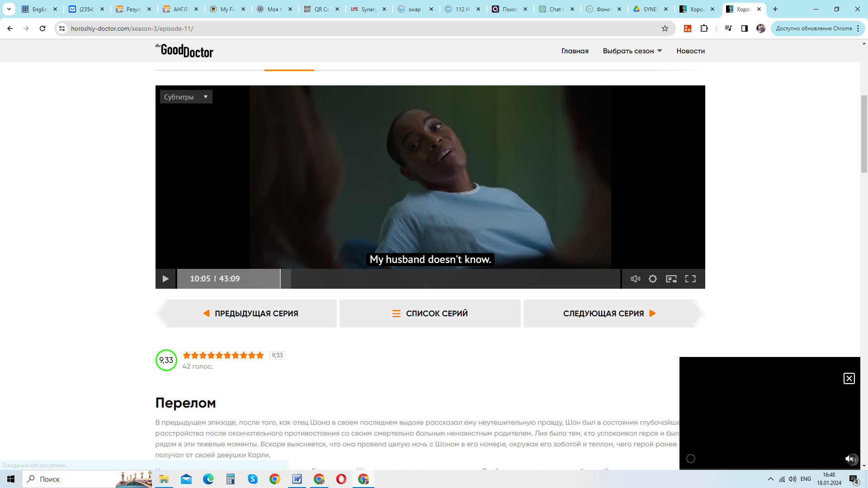Screen dimensions: 868x488
Task: Expand the Выбрать сезон menu
Action: (632, 51)
